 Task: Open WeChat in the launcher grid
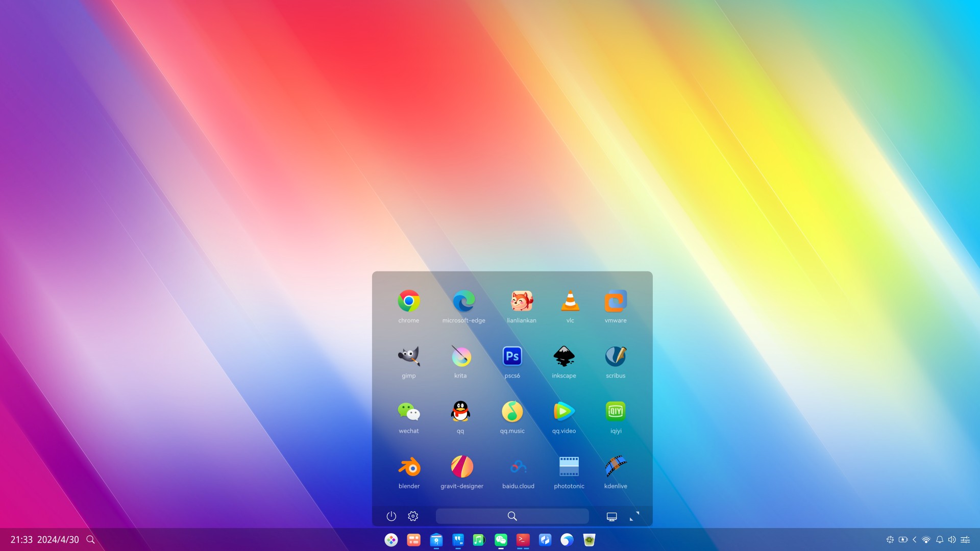coord(408,411)
